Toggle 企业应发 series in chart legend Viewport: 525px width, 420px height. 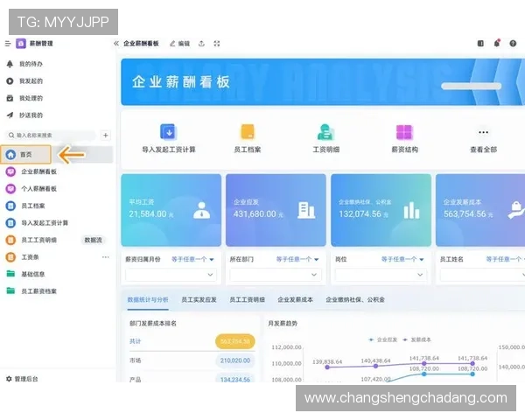point(382,339)
